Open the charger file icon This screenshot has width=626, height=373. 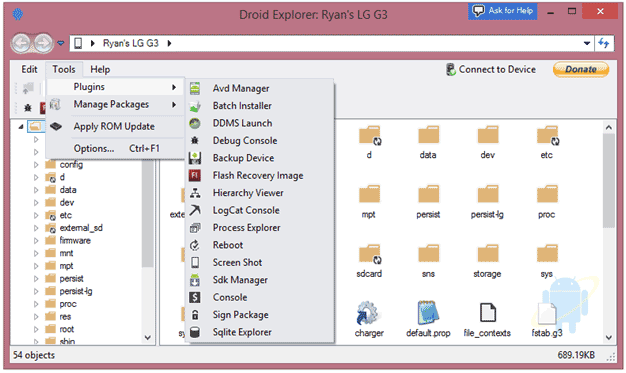[368, 313]
